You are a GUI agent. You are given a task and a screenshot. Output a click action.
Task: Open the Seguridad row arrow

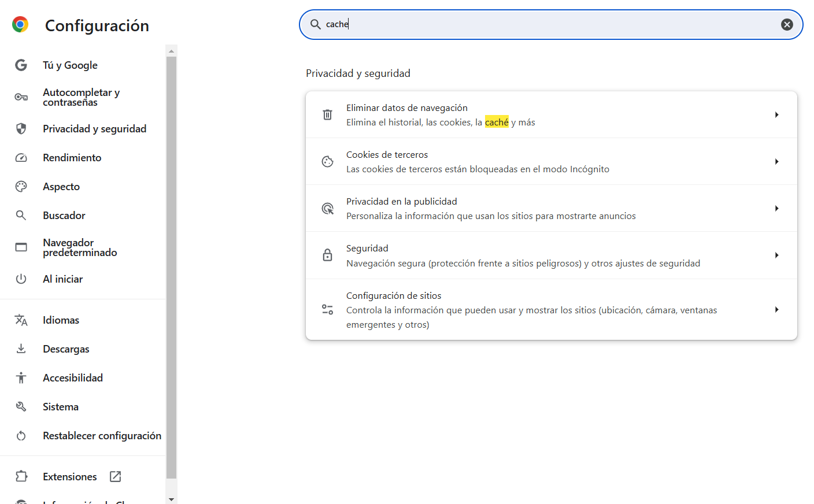click(776, 255)
